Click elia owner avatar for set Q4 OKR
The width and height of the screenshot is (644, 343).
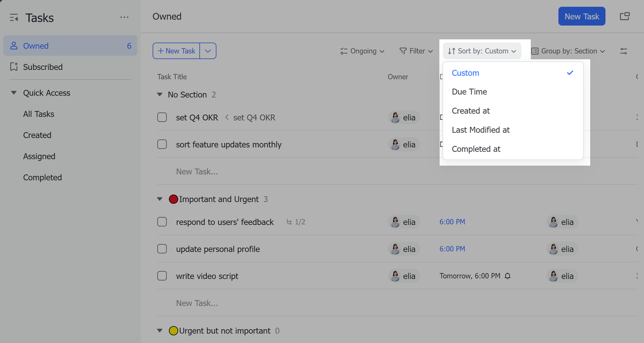coord(395,118)
